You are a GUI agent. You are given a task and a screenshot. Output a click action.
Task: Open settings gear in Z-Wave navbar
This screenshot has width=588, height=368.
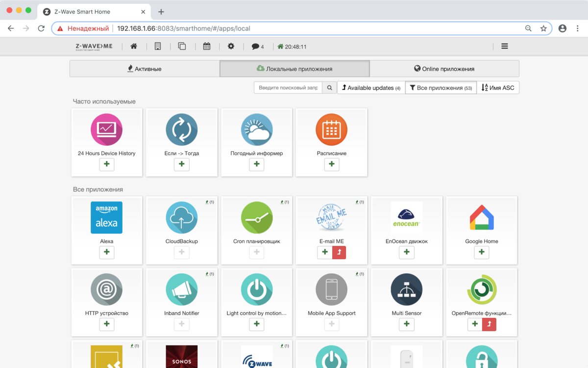point(231,47)
